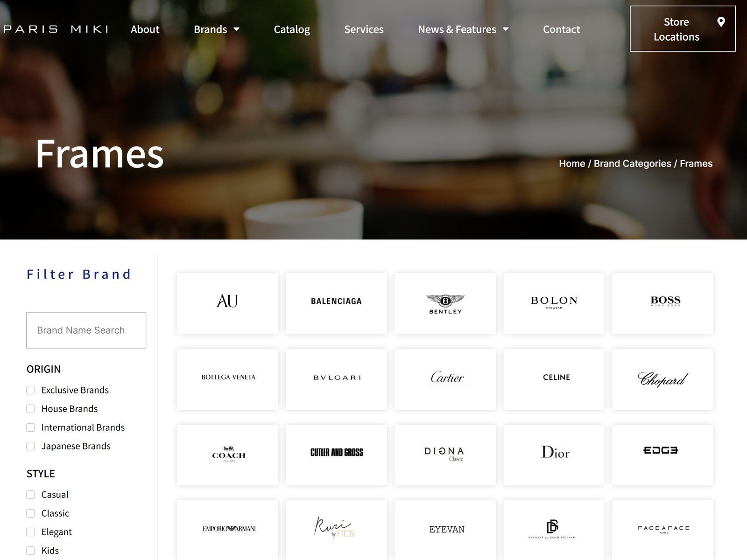
Task: Select the Bentley winged logo card
Action: pyautogui.click(x=445, y=303)
